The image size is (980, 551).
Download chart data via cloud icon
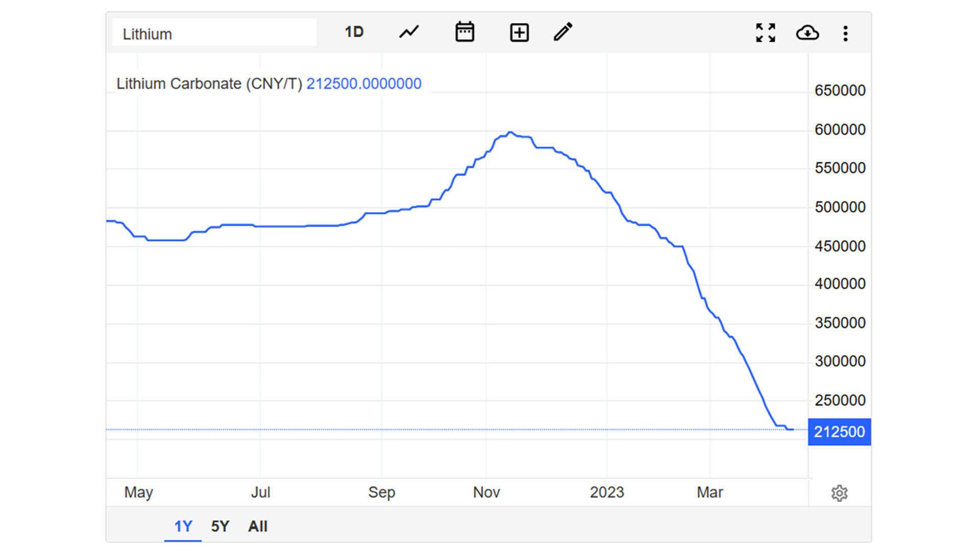pos(807,33)
